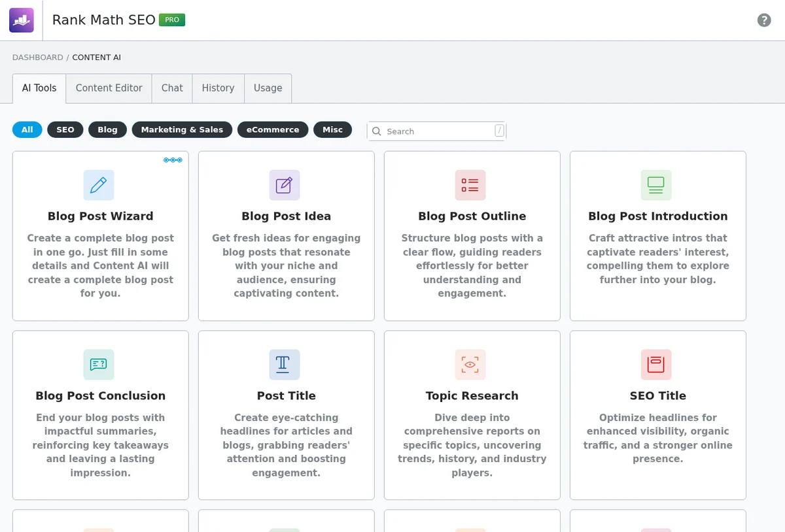Click the three-dot chain icon on Blog Post Wizard
The width and height of the screenshot is (785, 532).
pos(173,160)
